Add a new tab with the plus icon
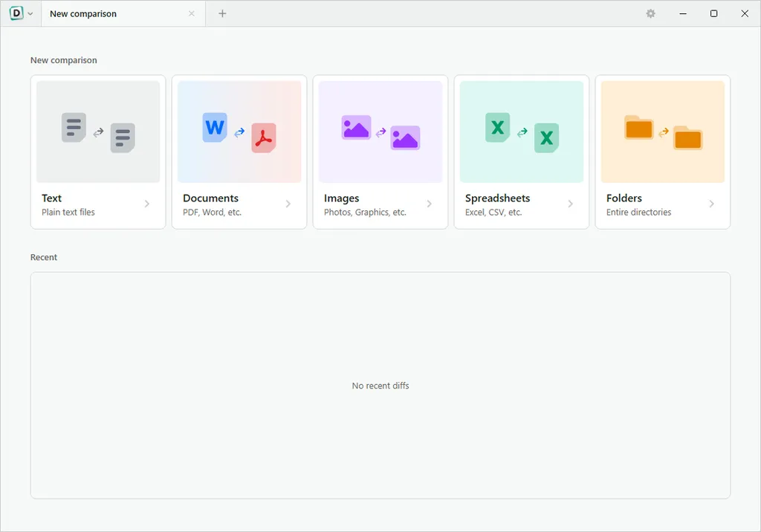 (222, 13)
